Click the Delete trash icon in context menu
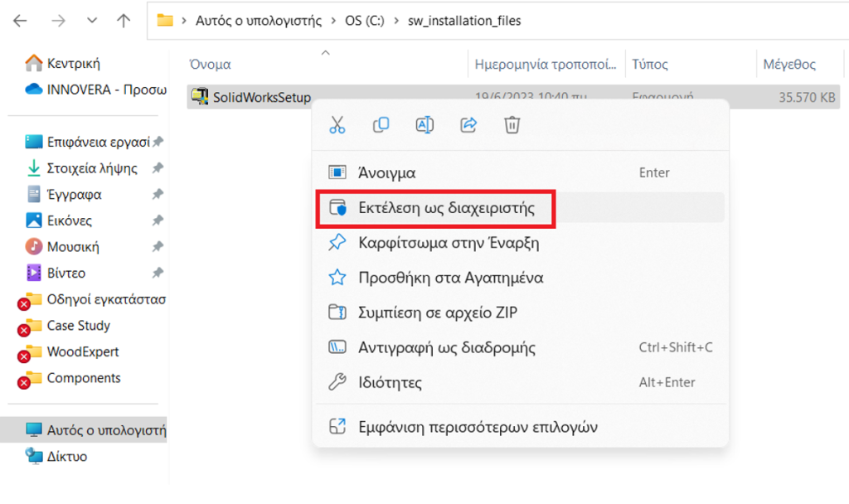Screen dimensions: 849x504 [512, 125]
